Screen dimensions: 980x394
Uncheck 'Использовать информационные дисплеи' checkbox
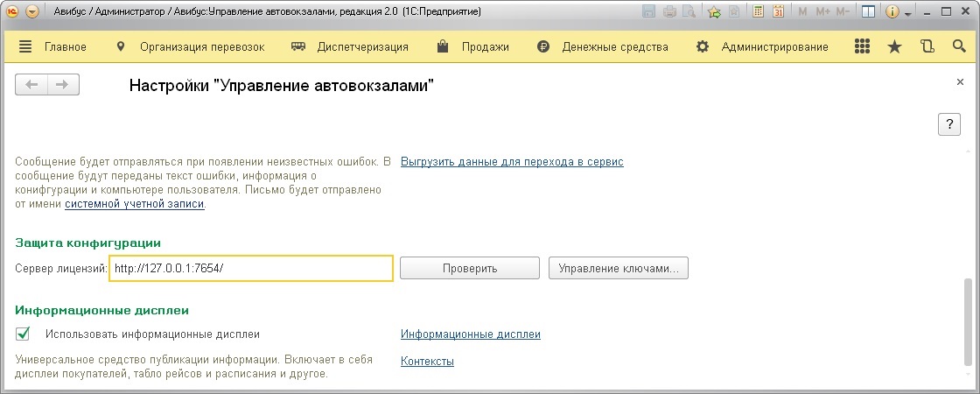(24, 334)
